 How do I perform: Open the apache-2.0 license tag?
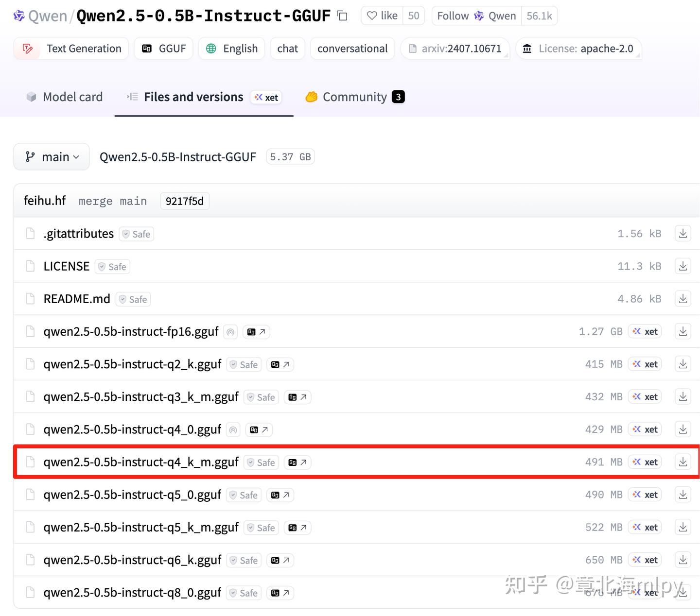(578, 49)
